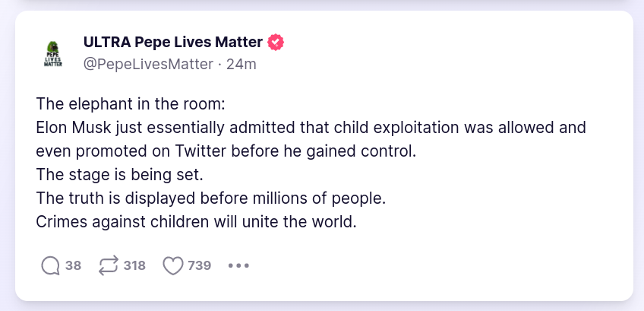The width and height of the screenshot is (644, 311).
Task: Click the line "even promoted on Twitter before"
Action: 226,151
